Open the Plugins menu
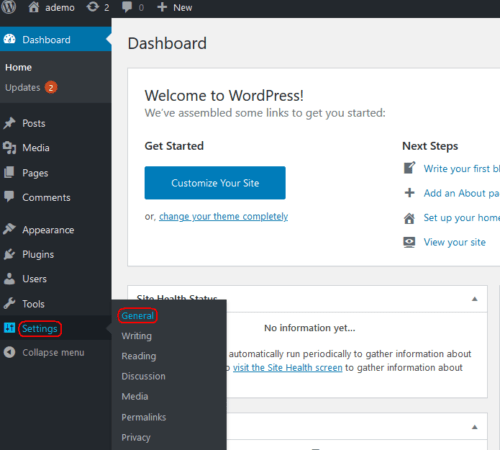This screenshot has height=450, width=500. 38,255
